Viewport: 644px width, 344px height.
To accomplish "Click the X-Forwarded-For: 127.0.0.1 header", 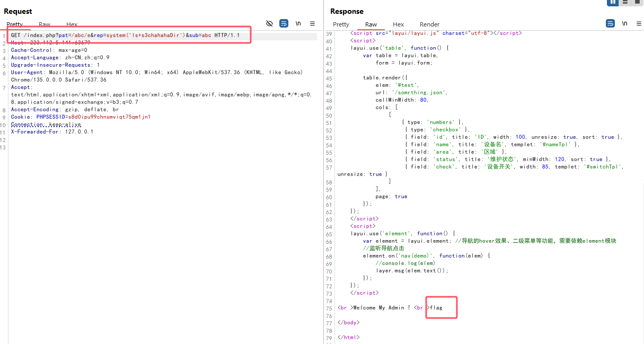I will click(52, 132).
